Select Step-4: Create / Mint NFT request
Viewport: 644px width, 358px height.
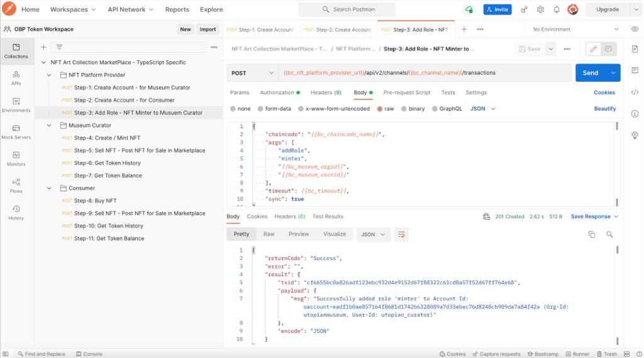[x=107, y=138]
